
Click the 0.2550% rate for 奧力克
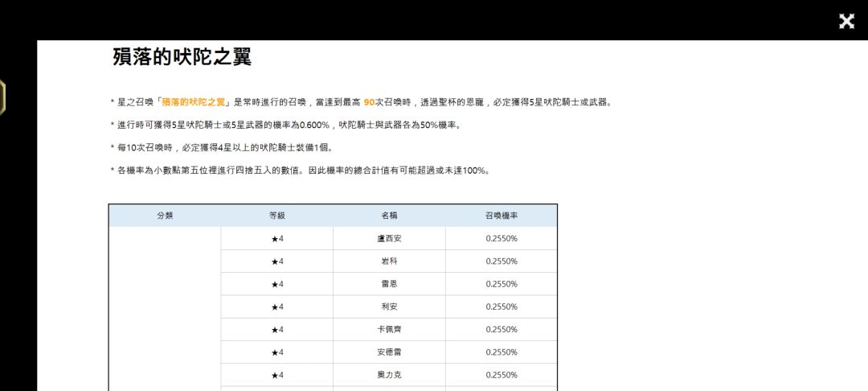click(x=502, y=375)
